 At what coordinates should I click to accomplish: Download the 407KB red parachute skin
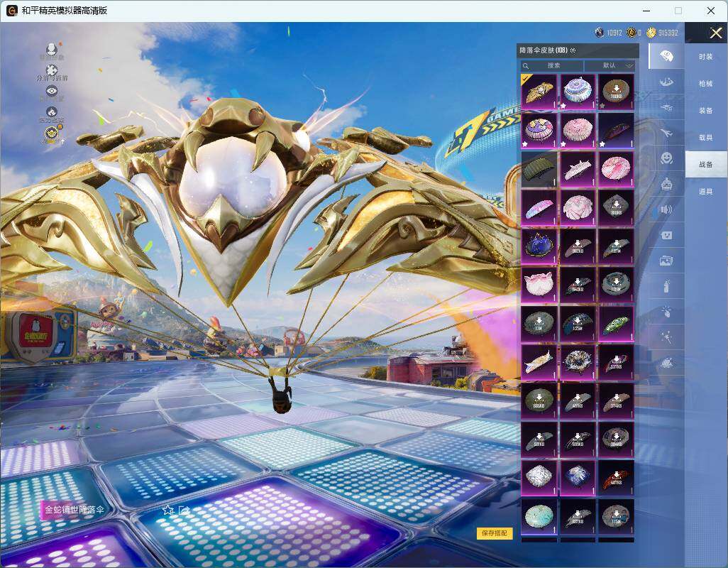[x=616, y=478]
